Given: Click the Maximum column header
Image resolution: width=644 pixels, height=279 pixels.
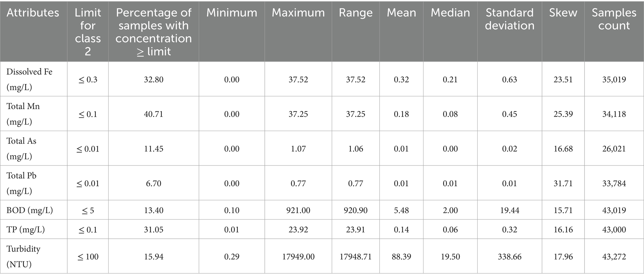Looking at the screenshot, I should point(298,13).
